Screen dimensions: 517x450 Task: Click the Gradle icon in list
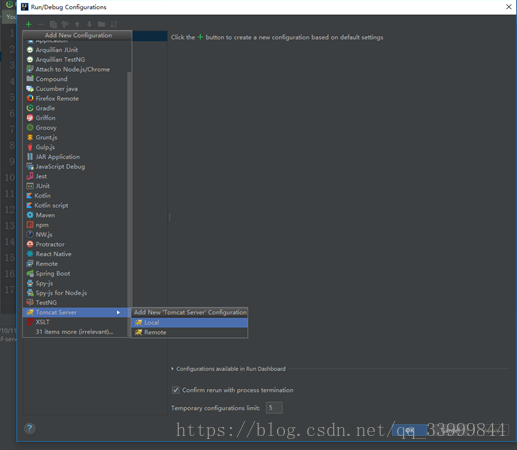(30, 108)
